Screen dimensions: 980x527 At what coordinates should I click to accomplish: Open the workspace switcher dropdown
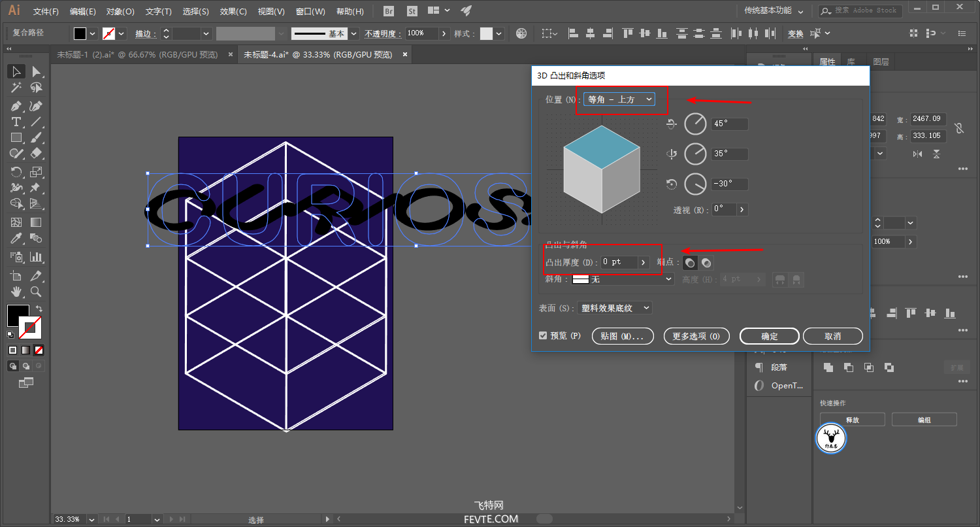pos(773,11)
